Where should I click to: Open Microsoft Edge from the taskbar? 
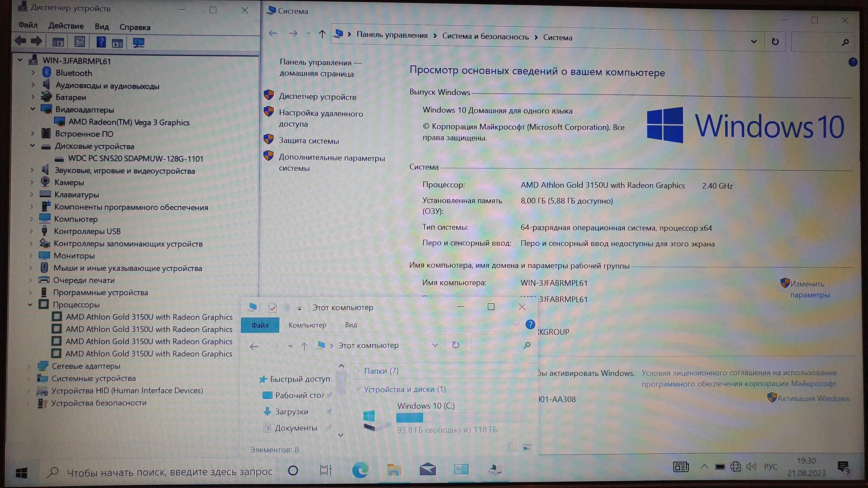(360, 470)
